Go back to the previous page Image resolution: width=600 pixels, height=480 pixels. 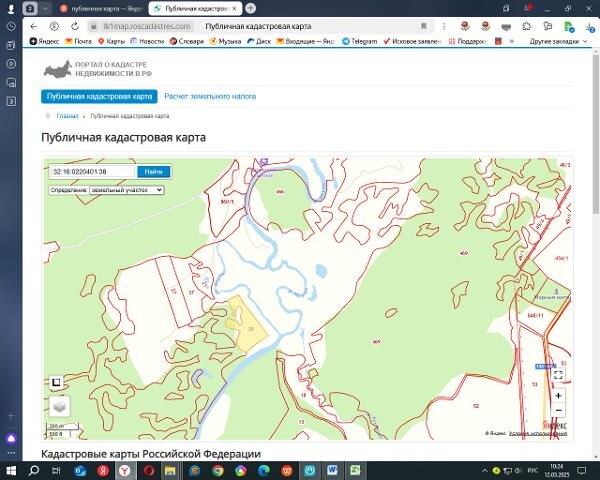(x=34, y=26)
